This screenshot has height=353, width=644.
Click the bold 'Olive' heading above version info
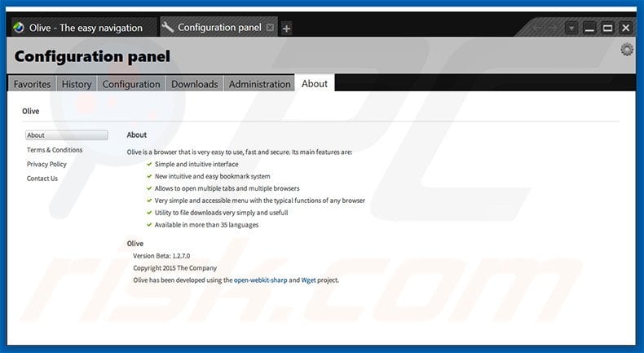[x=135, y=244]
